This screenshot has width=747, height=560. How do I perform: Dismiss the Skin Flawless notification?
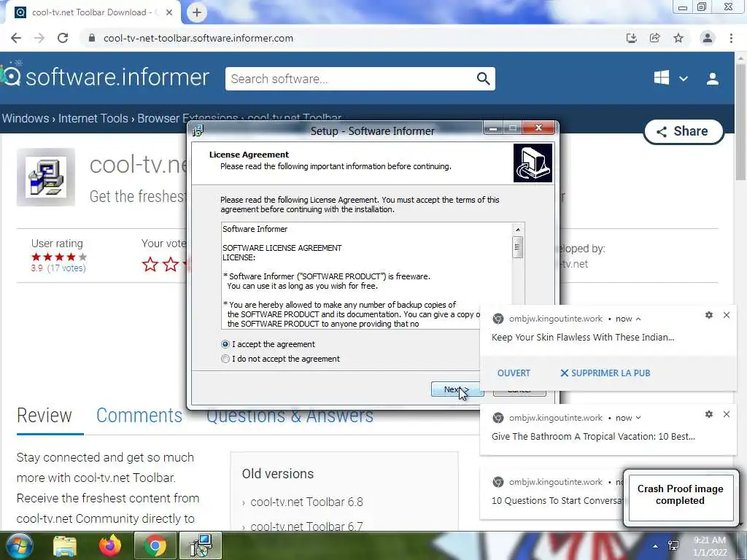click(727, 315)
